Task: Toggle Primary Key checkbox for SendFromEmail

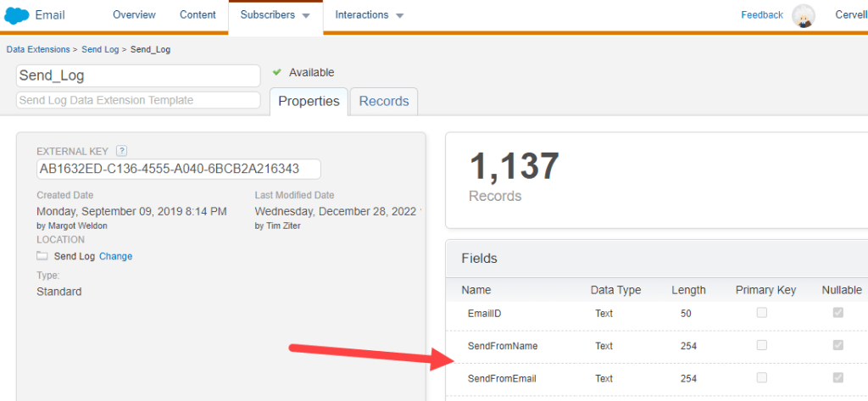Action: pos(762,378)
